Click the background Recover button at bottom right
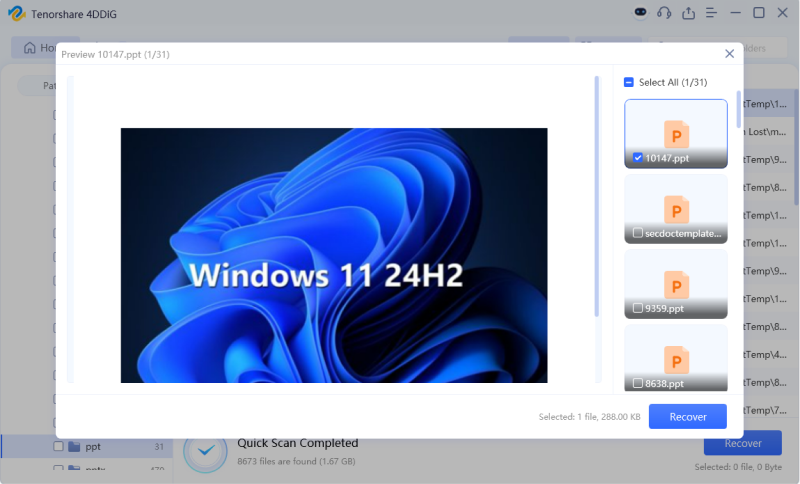 click(x=742, y=443)
